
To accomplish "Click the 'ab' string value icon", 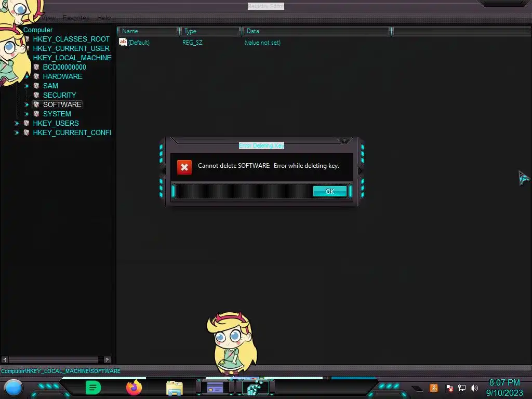I will [123, 42].
